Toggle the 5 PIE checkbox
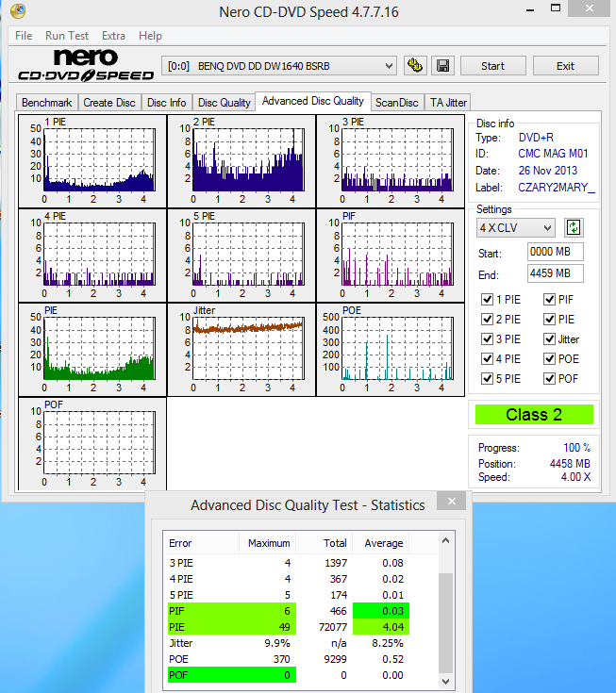The width and height of the screenshot is (616, 693). click(487, 378)
